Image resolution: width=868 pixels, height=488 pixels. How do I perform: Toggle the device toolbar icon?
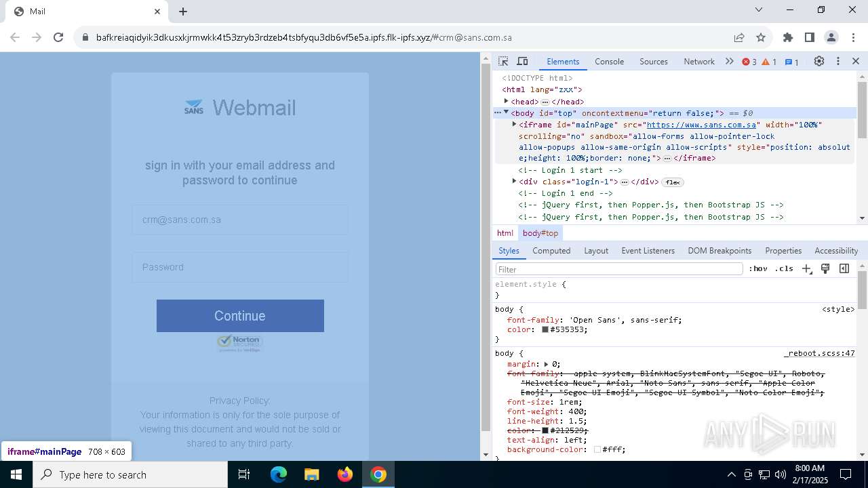tap(522, 61)
